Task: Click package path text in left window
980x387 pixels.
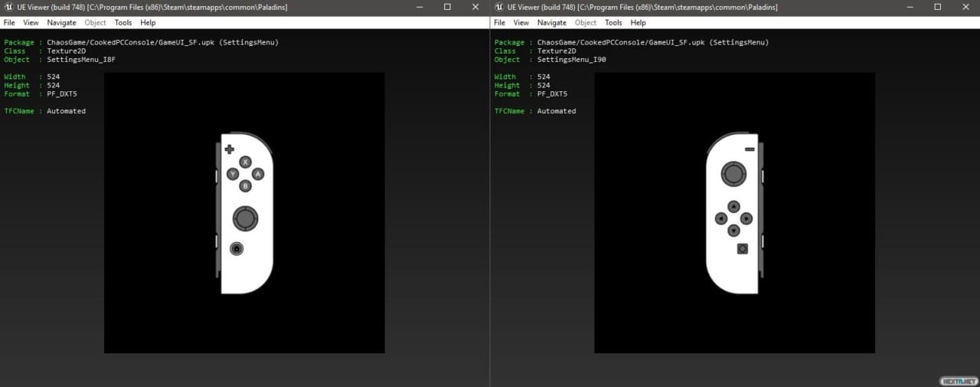Action: pos(162,42)
